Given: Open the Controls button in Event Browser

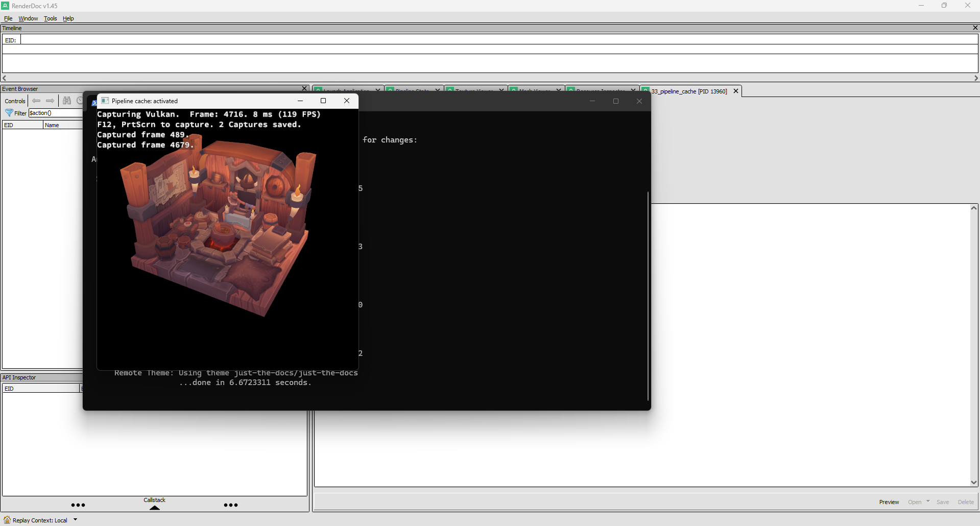Looking at the screenshot, I should tap(15, 101).
